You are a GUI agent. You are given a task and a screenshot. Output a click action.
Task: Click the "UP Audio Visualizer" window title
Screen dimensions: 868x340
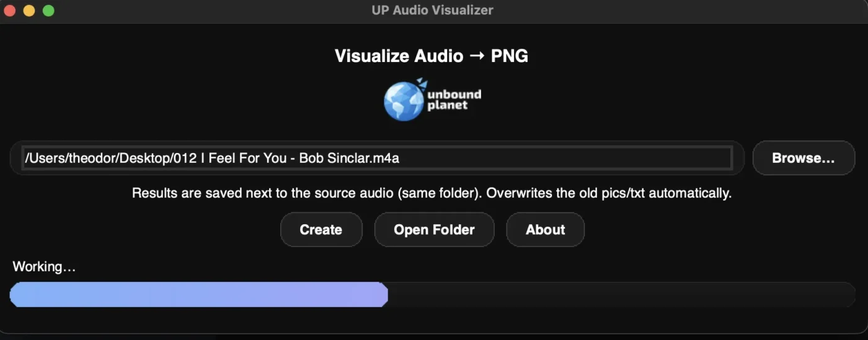433,10
